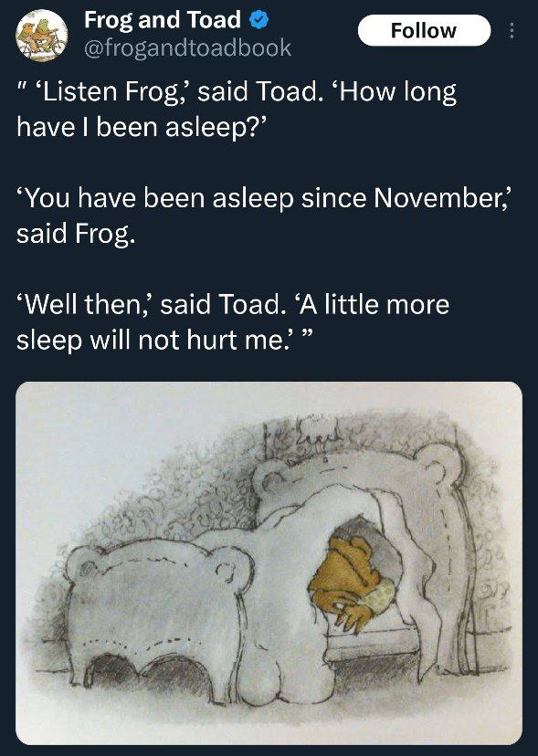The image size is (538, 756).
Task: Click the "asleep since November" paragraph
Action: [x=263, y=215]
